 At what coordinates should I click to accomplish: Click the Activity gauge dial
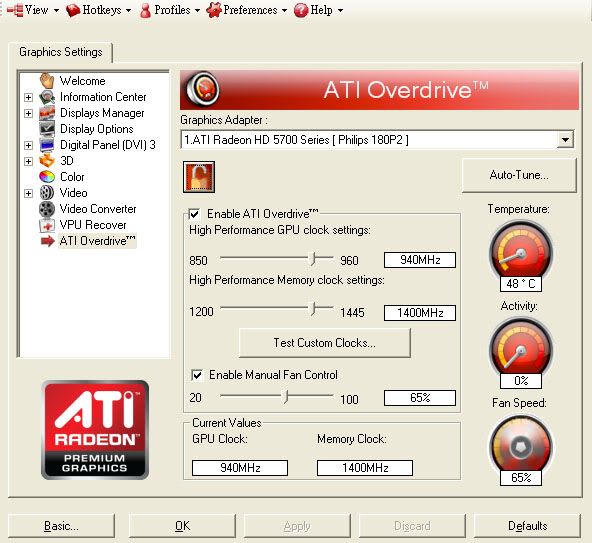pos(521,348)
